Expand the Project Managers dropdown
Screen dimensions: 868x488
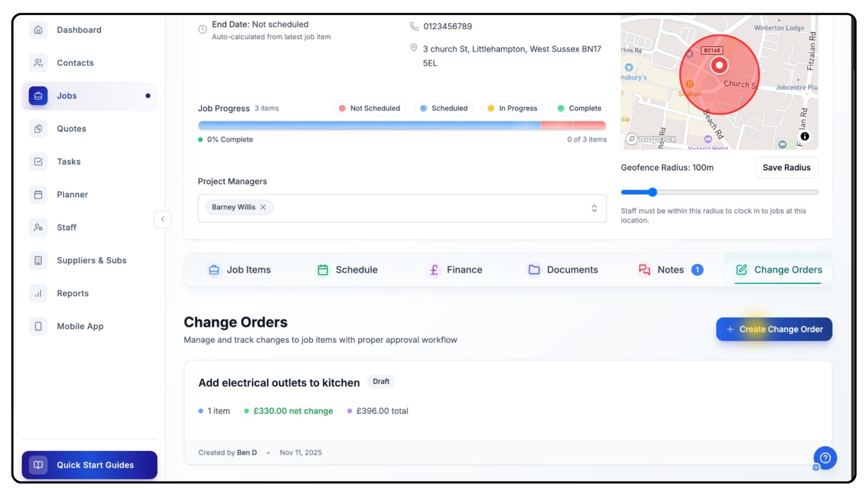594,208
